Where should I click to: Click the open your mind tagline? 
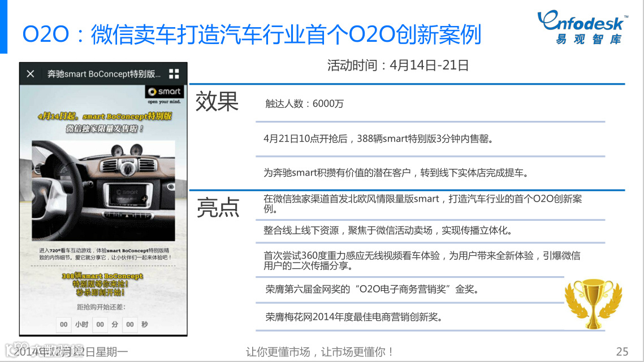165,102
